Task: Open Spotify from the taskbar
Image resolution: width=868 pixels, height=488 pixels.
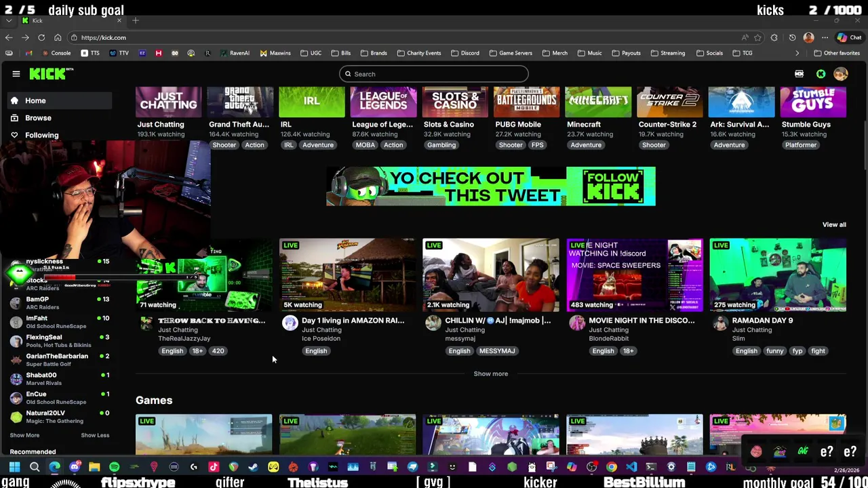Action: tap(114, 466)
